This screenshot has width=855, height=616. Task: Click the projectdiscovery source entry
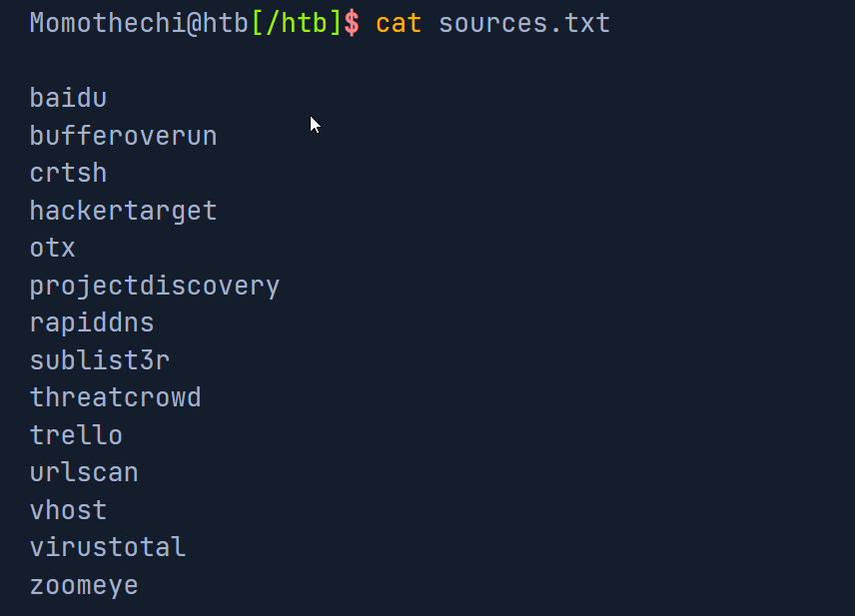pyautogui.click(x=155, y=286)
